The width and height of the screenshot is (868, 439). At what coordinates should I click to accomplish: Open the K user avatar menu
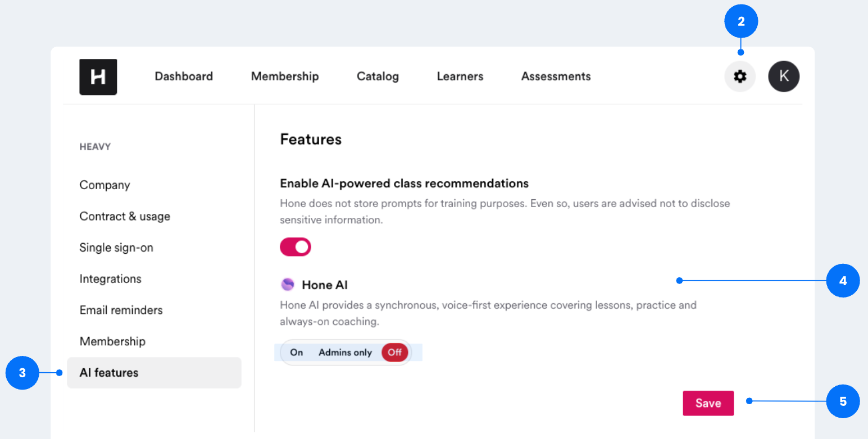point(784,76)
